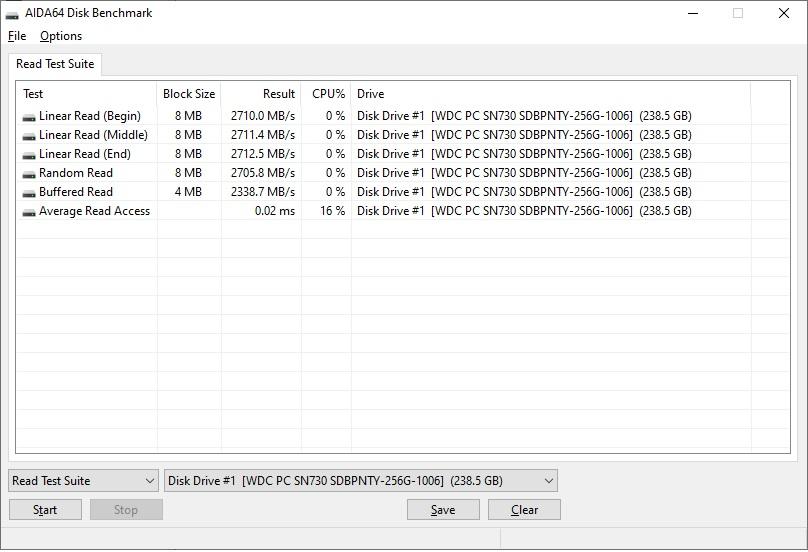The width and height of the screenshot is (808, 552).
Task: Click the drive icon beside Linear Read (Begin)
Action: [29, 116]
